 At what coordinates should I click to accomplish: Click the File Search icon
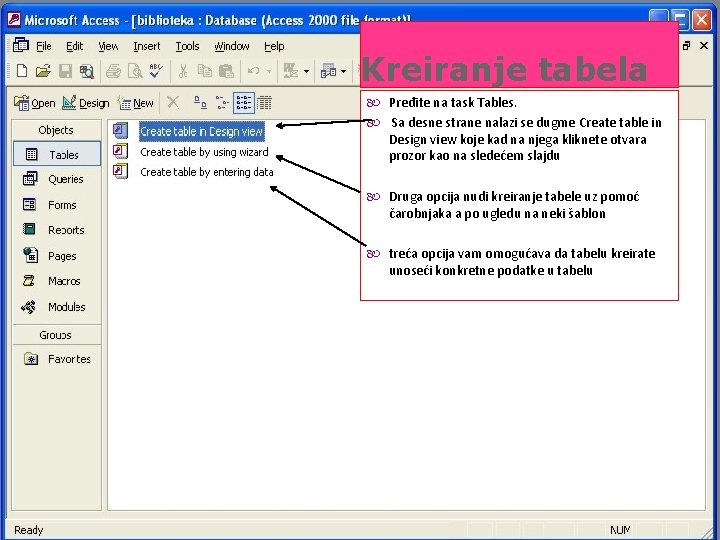coord(86,71)
